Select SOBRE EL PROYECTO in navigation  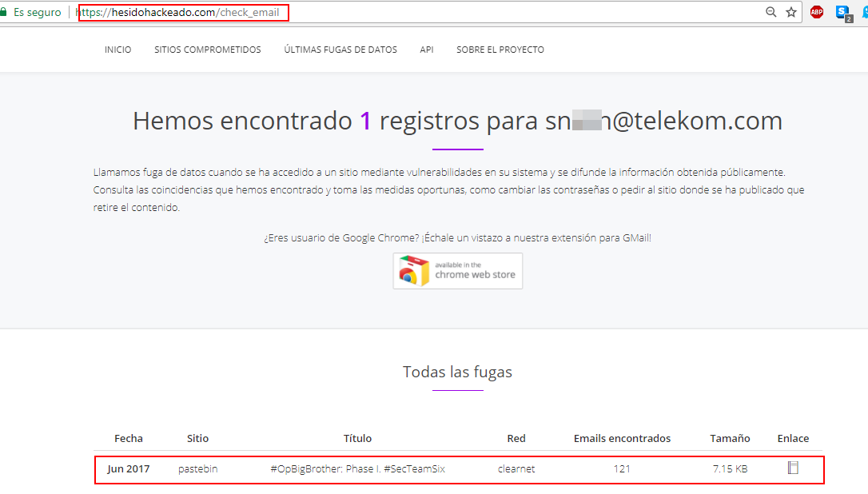tap(500, 50)
